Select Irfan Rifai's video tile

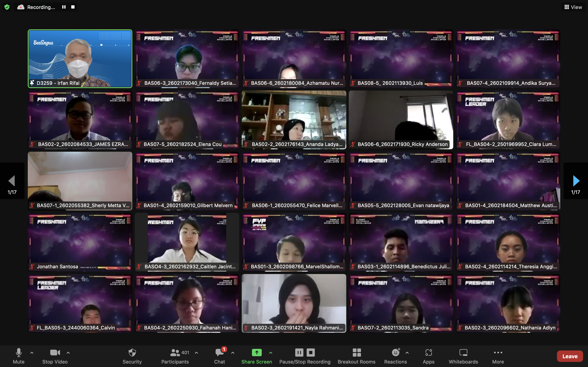[80, 58]
